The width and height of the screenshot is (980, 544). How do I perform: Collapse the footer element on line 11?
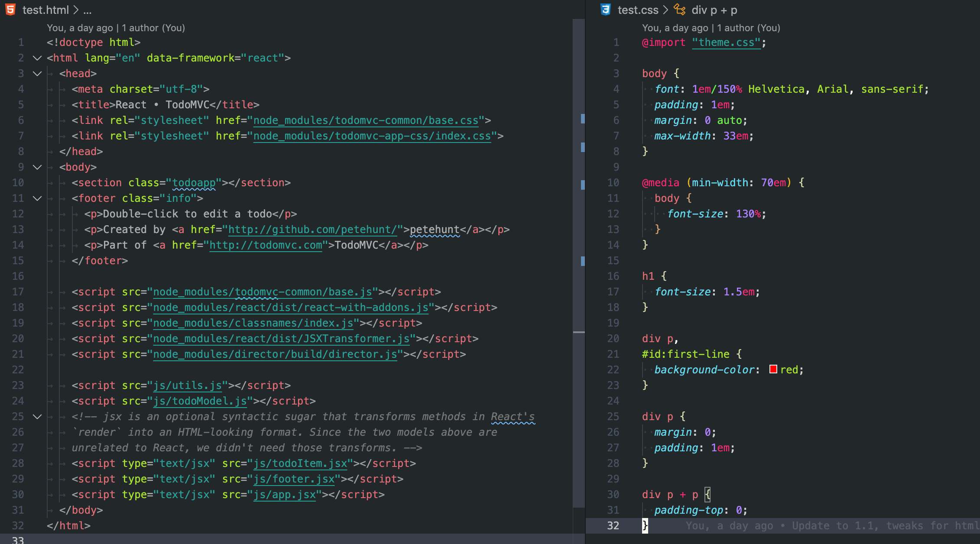(36, 198)
